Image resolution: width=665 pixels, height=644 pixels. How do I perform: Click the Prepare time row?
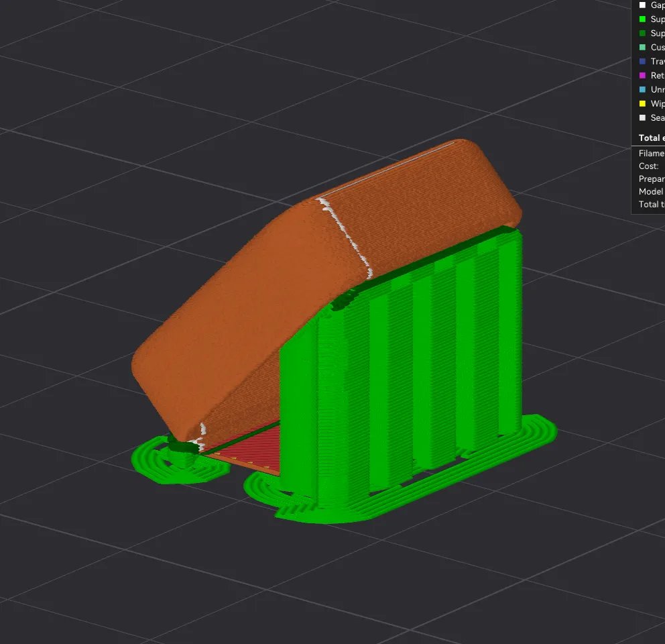tap(651, 178)
